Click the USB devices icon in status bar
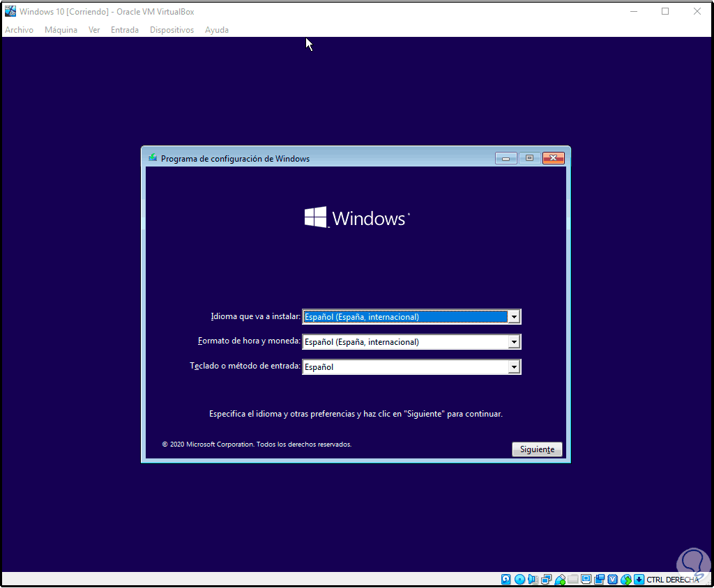The height and width of the screenshot is (588, 714). coord(560,580)
